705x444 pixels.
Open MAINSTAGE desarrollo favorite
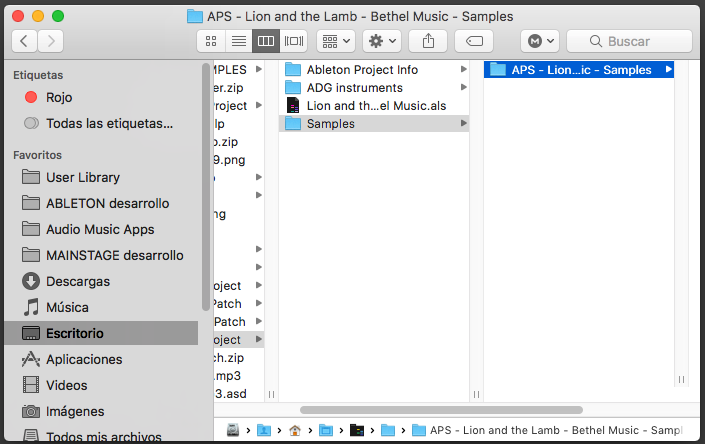103,256
